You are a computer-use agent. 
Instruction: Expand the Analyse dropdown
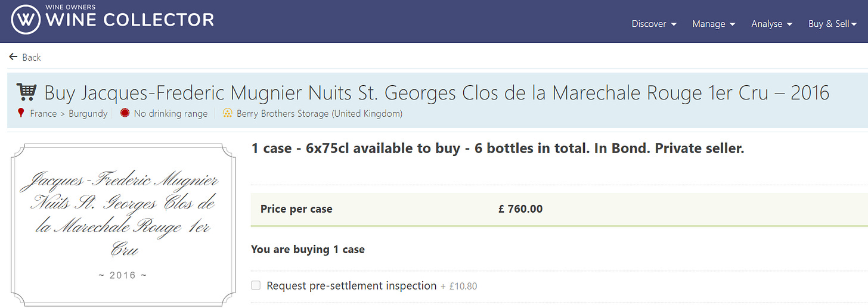tap(771, 24)
